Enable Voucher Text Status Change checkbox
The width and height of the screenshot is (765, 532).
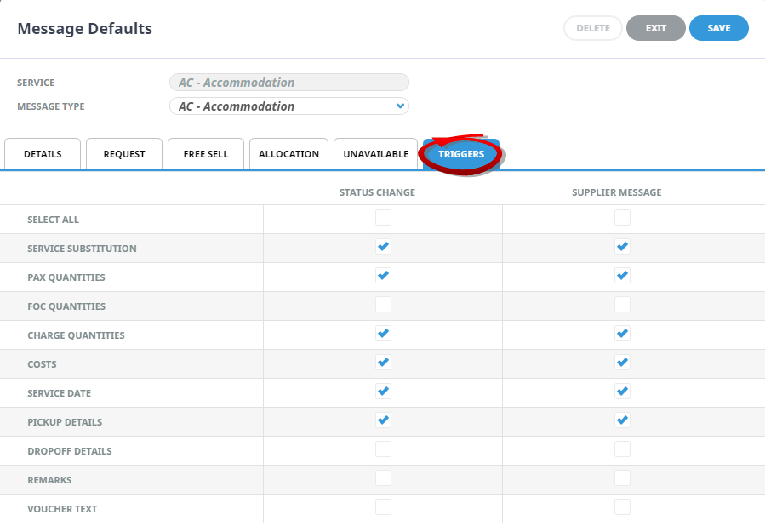pyautogui.click(x=384, y=507)
